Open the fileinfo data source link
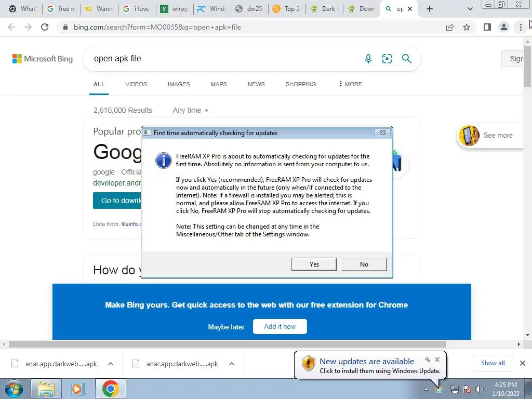This screenshot has width=532, height=399. (131, 224)
